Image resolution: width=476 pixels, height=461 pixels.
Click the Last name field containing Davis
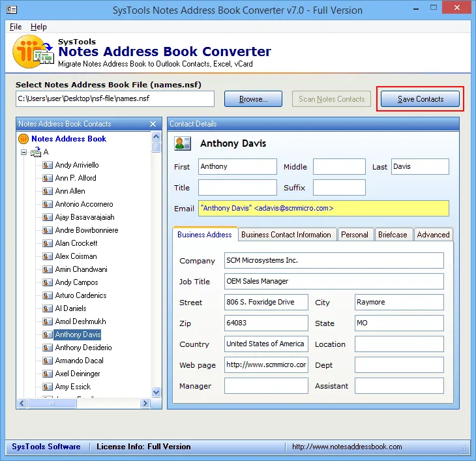[x=420, y=167]
